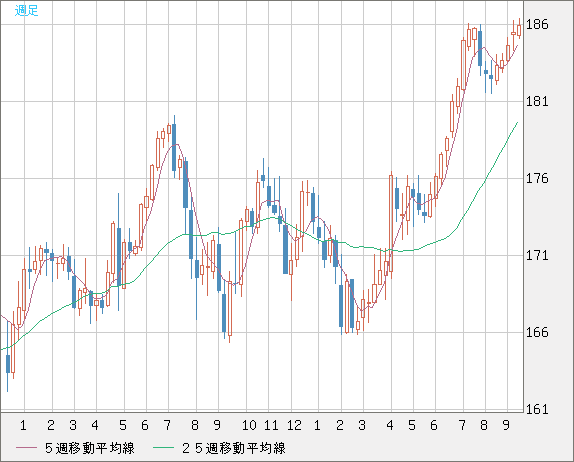Click the 181 price axis label
This screenshot has width=574, height=462.
click(x=537, y=101)
